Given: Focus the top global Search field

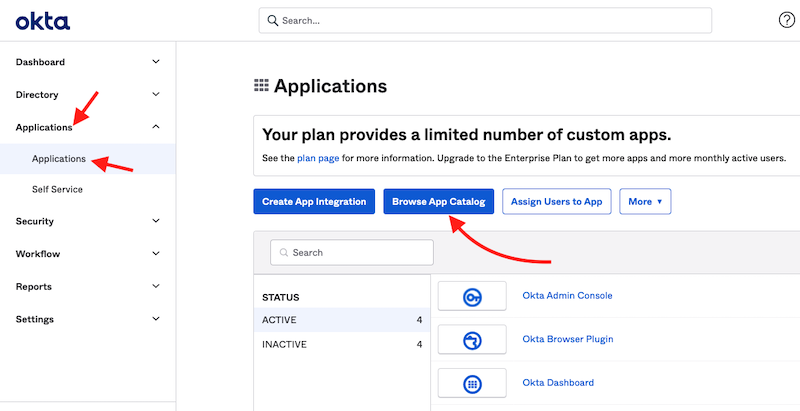Looking at the screenshot, I should (485, 20).
